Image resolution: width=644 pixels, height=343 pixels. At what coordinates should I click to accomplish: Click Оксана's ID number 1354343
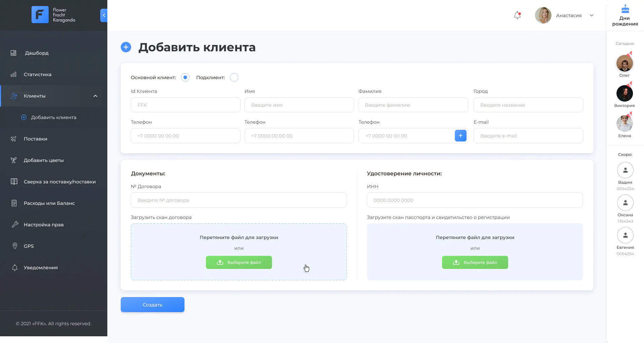625,221
